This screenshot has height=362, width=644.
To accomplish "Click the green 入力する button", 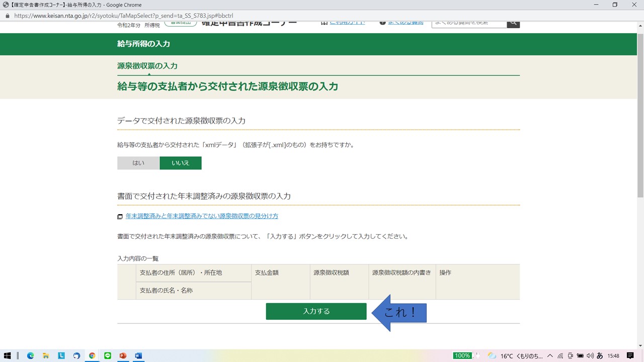I will point(316,311).
